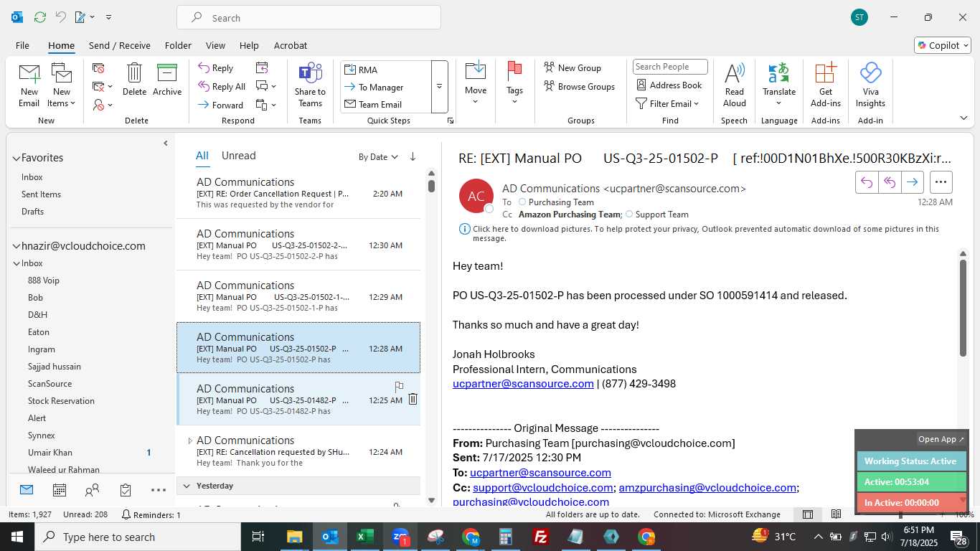
Task: Switch to Send / Receive tab
Action: 120,45
